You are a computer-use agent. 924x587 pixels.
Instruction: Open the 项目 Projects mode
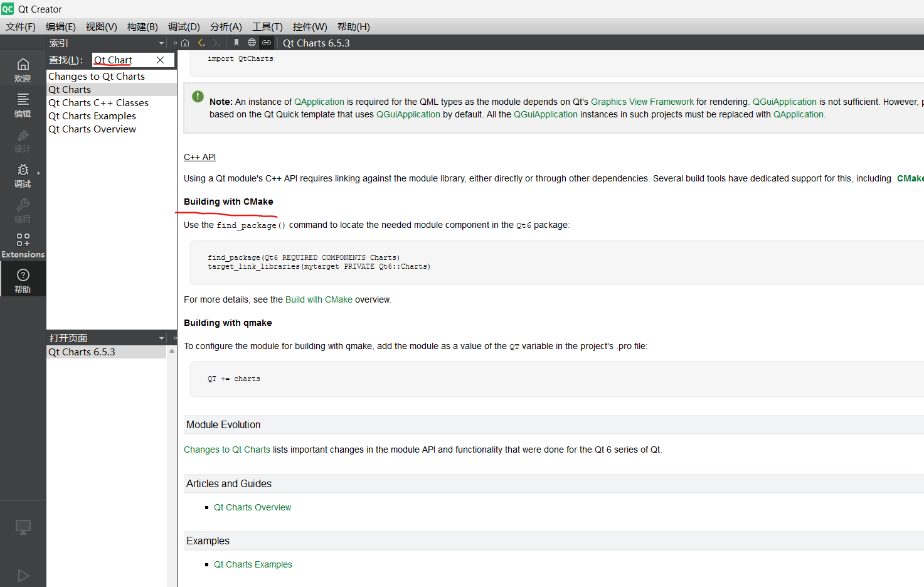[23, 210]
